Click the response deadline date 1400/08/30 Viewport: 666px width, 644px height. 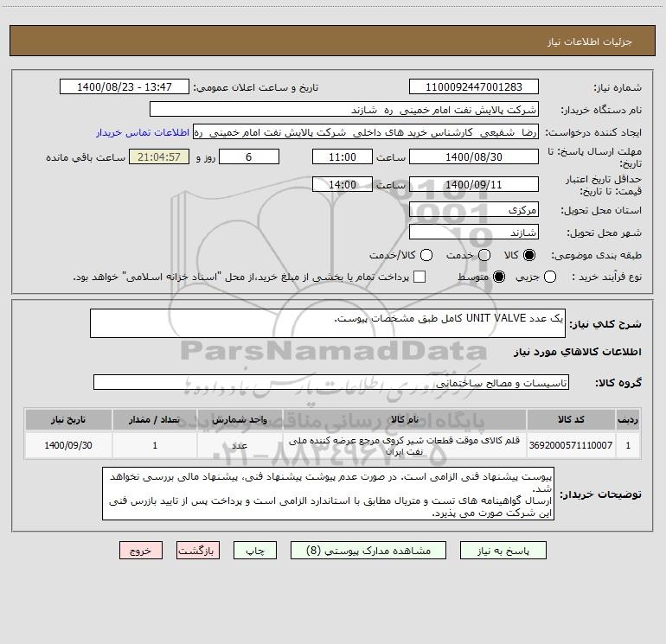coord(474,156)
